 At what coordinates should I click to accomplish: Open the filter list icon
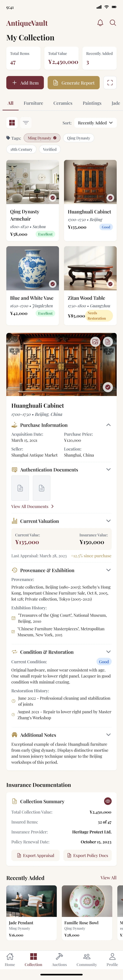26,123
